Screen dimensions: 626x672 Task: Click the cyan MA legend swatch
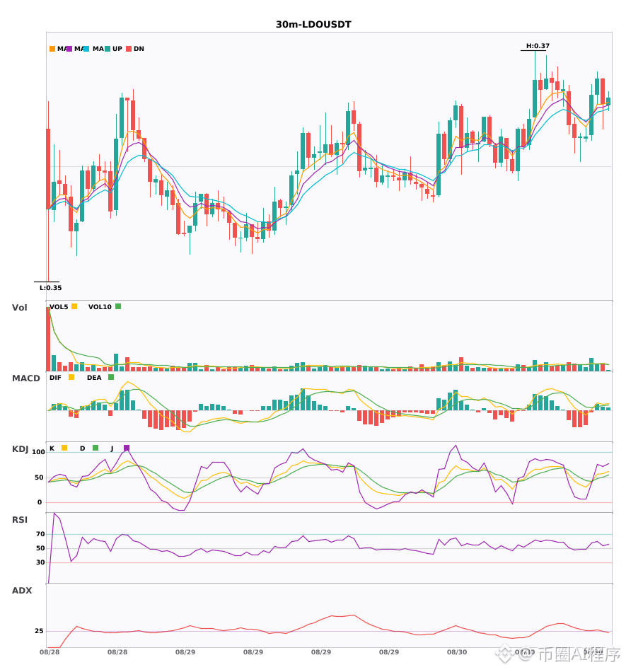coord(86,49)
